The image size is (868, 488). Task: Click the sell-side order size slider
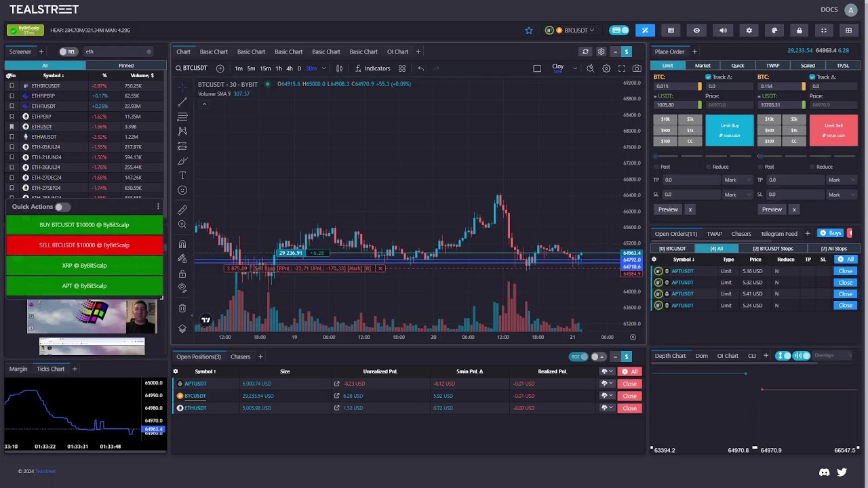click(x=807, y=156)
